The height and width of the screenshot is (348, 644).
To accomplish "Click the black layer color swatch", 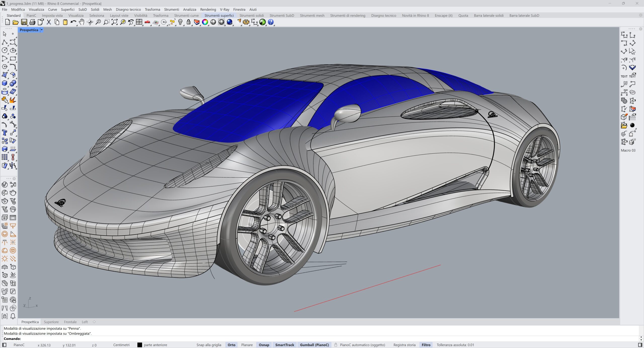I will (x=140, y=345).
